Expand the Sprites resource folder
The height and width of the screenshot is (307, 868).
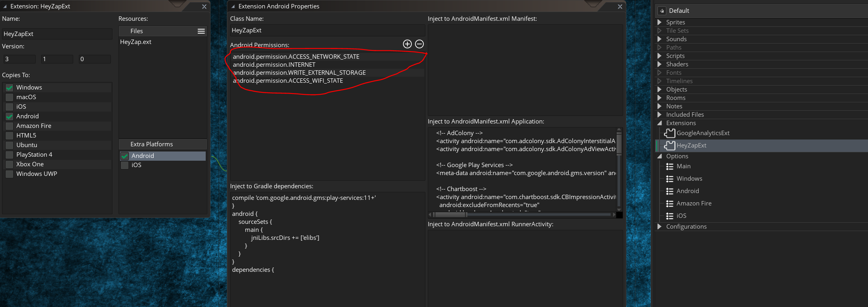click(660, 22)
